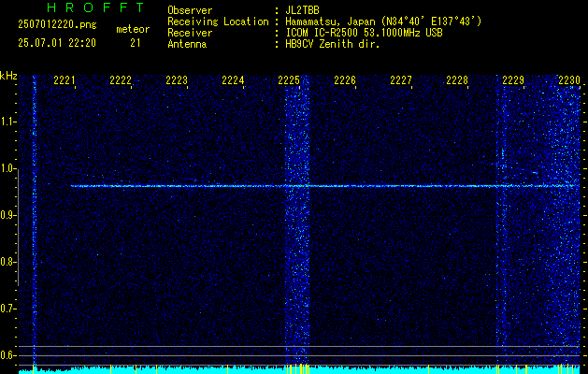The width and height of the screenshot is (588, 374).
Task: Click the 0.6 frequency axis label
Action: 7,355
